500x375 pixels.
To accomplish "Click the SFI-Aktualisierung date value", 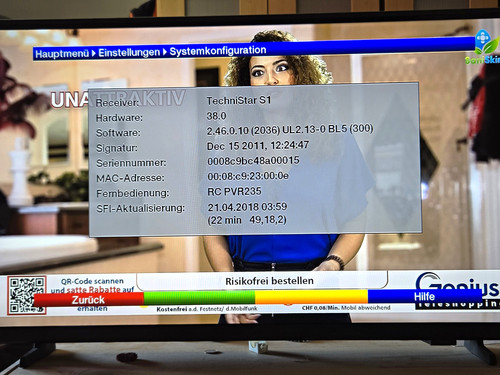I will coord(247,207).
